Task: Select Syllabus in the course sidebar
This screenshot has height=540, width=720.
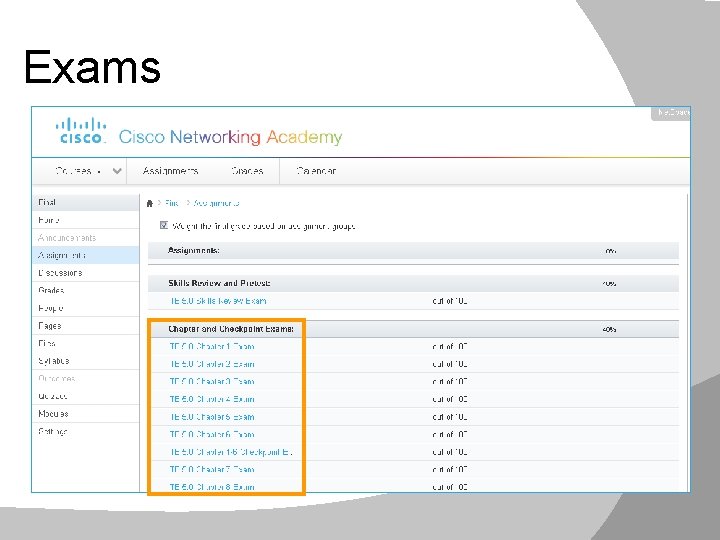Action: 85,361
